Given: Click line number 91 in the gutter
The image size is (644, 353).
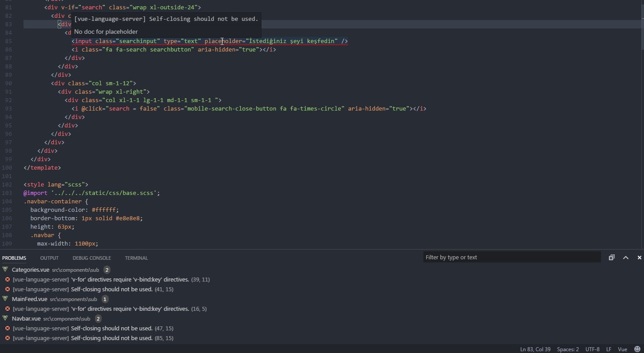Looking at the screenshot, I should (8, 91).
